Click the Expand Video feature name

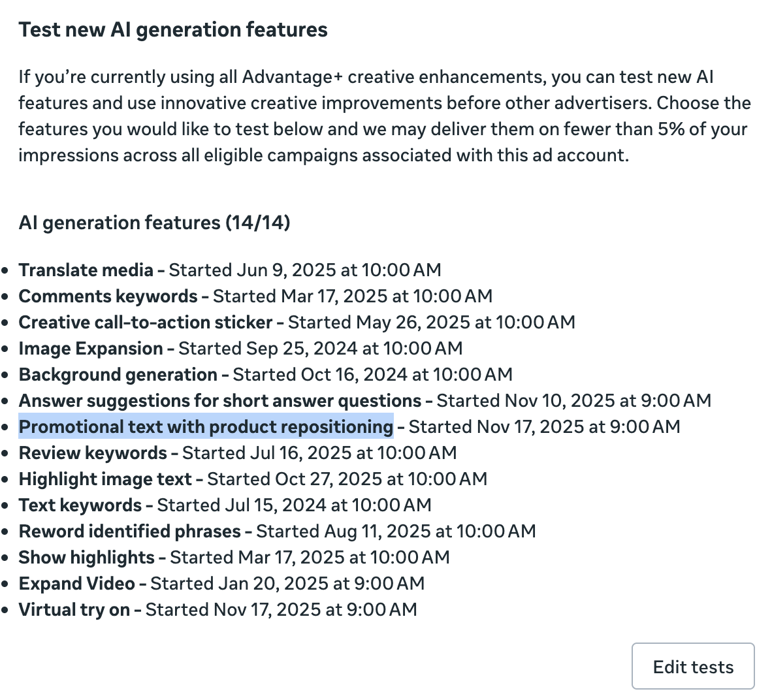point(76,584)
